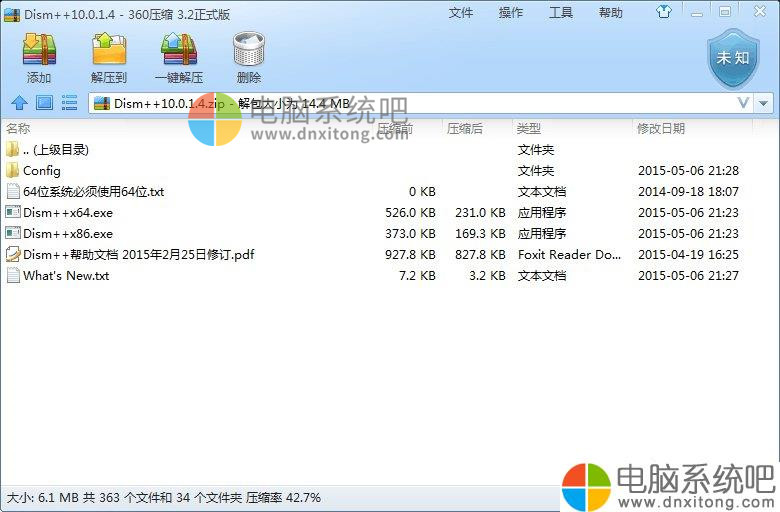Select Dism++帮助文档 2015年2月25日修订.pdf

[139, 254]
